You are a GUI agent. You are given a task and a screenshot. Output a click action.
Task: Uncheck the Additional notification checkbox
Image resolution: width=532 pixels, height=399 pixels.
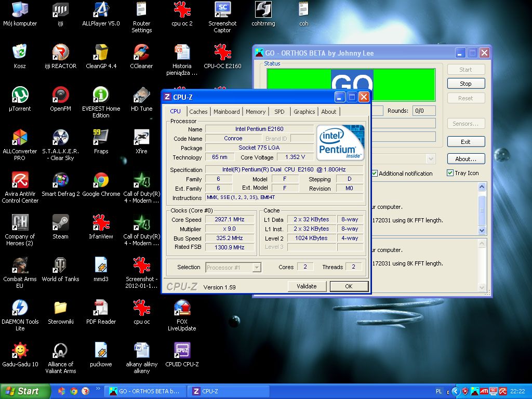(x=374, y=174)
